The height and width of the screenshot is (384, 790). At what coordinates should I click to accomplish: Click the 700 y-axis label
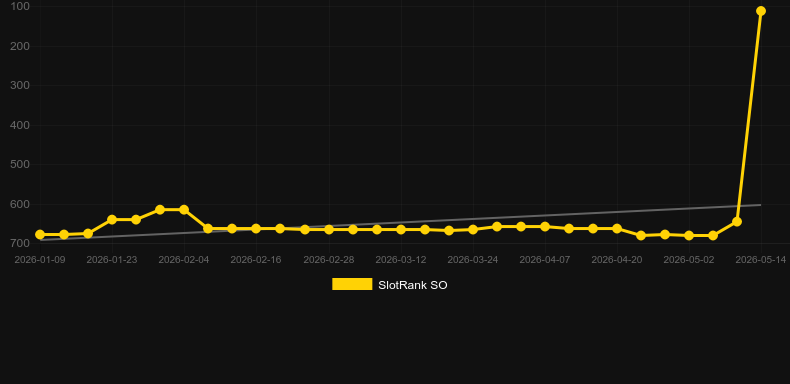tap(20, 243)
